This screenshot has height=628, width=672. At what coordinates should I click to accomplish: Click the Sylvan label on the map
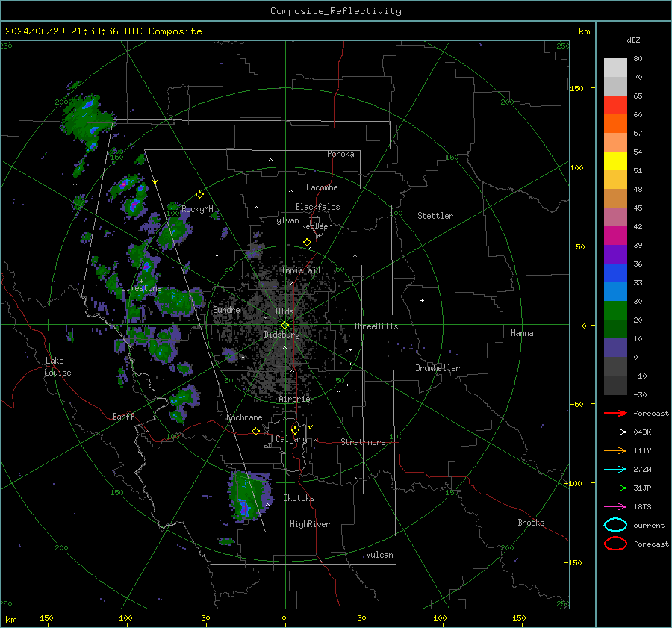point(285,220)
